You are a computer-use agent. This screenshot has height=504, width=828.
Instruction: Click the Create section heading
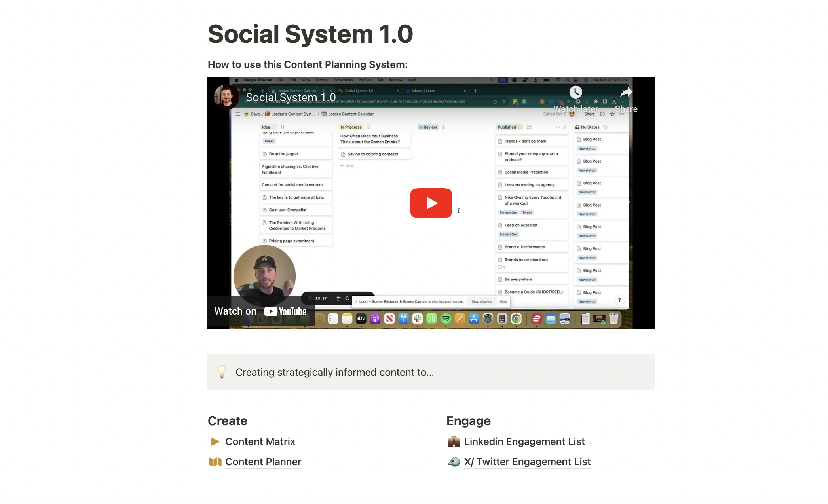[228, 421]
